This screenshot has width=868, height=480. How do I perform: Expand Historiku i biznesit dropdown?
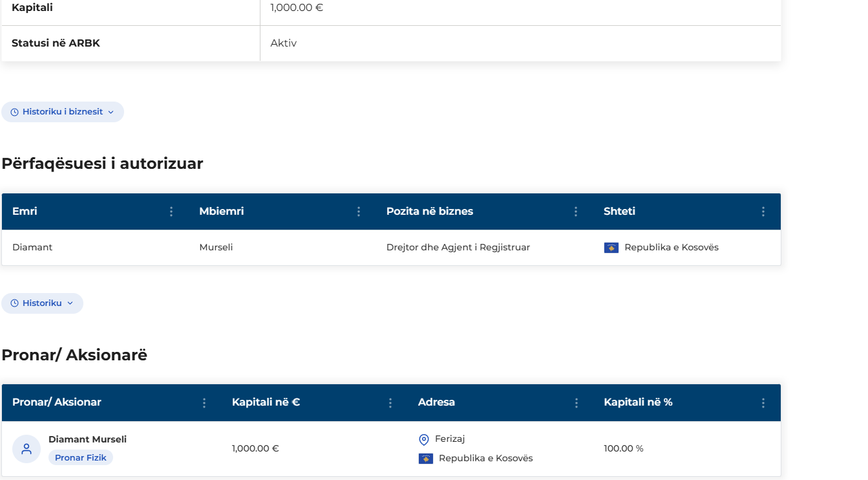click(63, 112)
